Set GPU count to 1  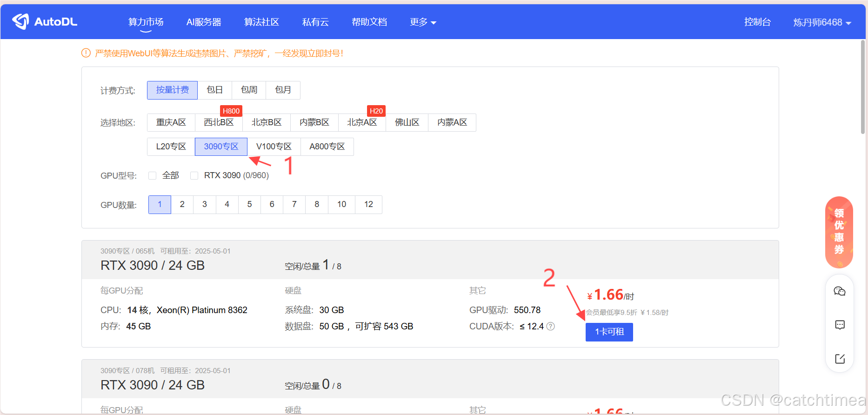[160, 205]
